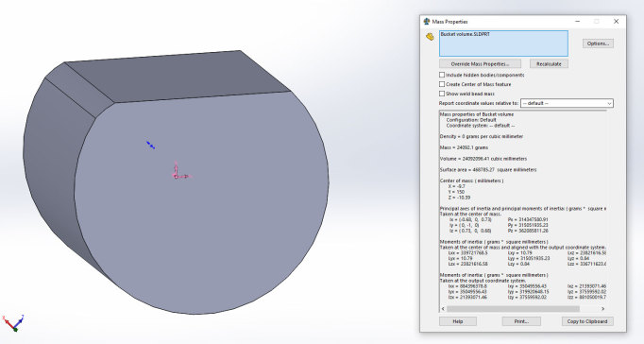Click the Ixx output coordinate inertia value

point(467,286)
